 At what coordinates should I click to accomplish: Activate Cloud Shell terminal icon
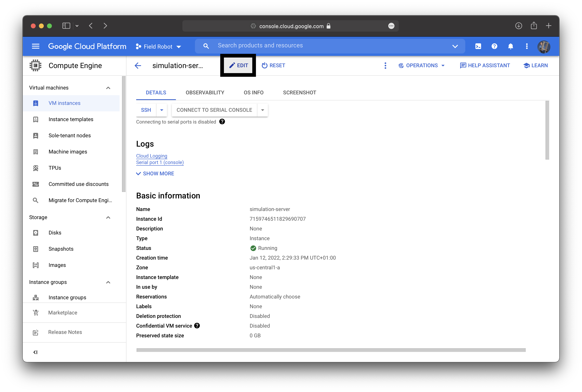[x=478, y=46]
